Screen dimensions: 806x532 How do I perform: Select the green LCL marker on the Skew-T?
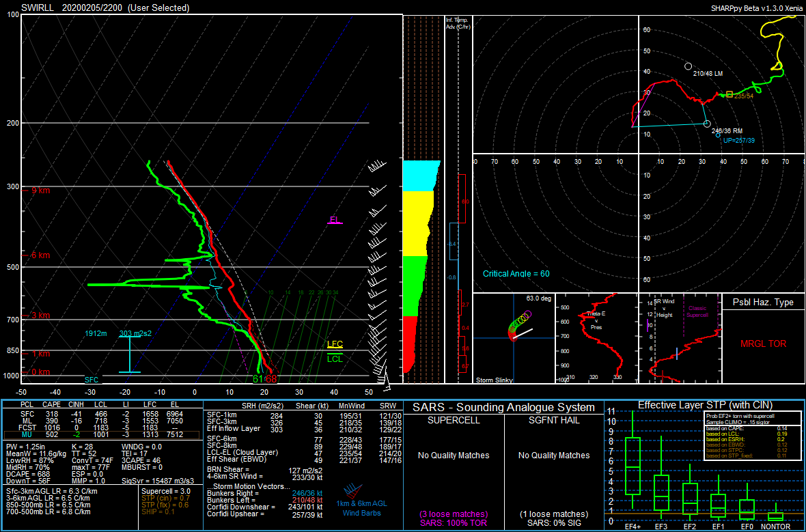pos(335,359)
